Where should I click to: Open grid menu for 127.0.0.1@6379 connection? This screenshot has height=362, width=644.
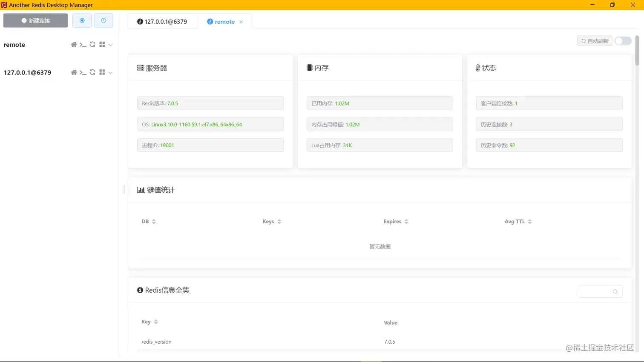click(x=102, y=72)
